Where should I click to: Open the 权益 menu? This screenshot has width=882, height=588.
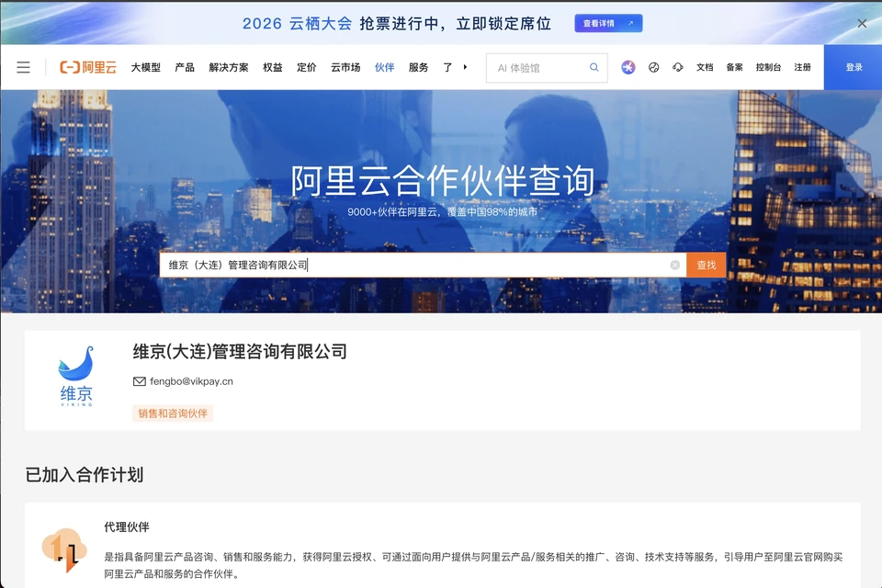point(272,67)
